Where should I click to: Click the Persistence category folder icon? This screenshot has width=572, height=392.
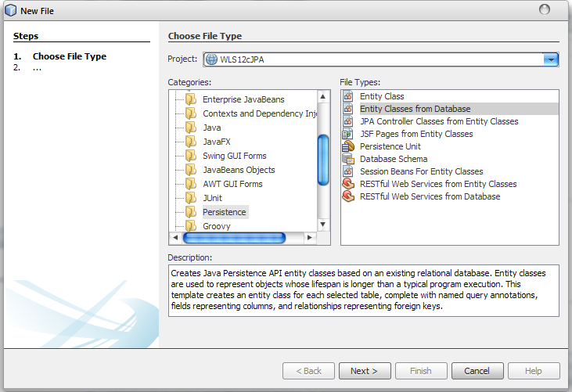190,212
